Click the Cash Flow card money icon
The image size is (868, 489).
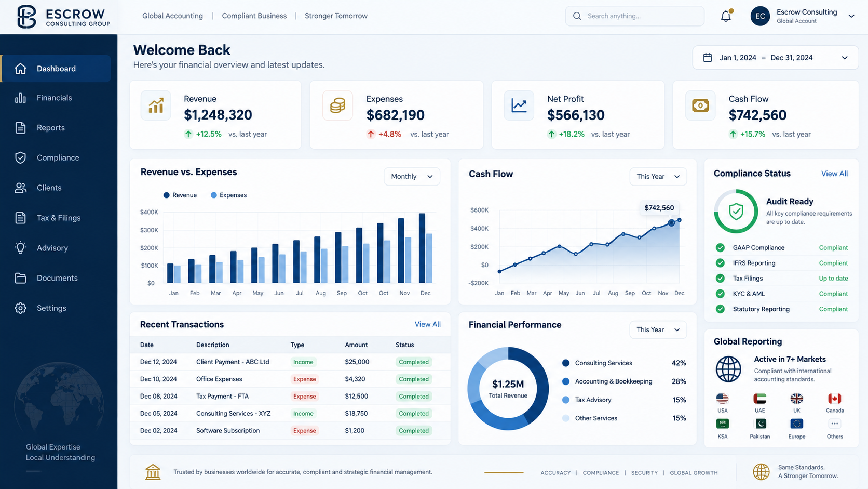pyautogui.click(x=700, y=105)
